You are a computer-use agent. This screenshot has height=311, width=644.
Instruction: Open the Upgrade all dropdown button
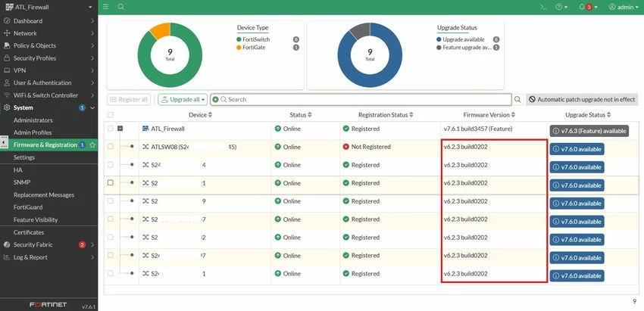click(x=183, y=99)
